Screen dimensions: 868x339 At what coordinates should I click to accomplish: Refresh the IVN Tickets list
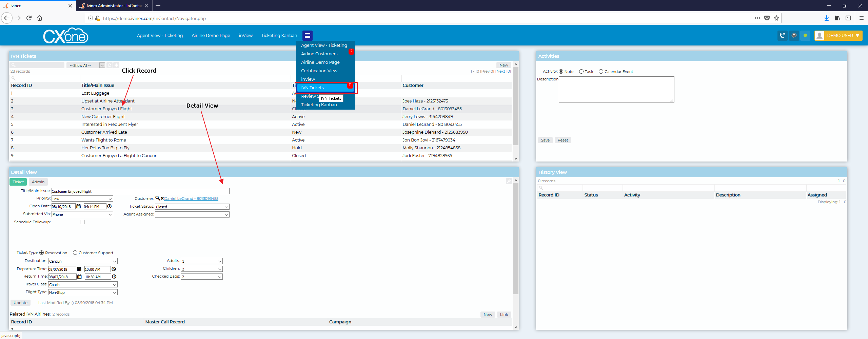110,65
